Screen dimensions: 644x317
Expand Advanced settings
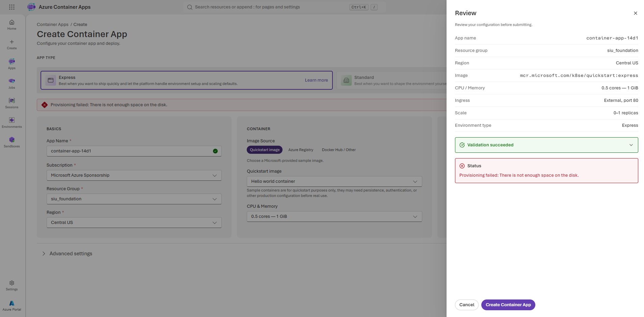click(67, 254)
